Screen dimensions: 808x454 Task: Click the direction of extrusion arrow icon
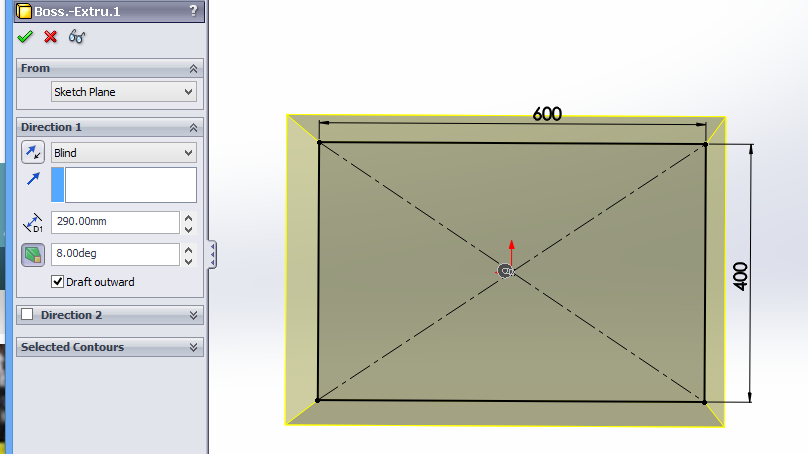click(x=33, y=179)
